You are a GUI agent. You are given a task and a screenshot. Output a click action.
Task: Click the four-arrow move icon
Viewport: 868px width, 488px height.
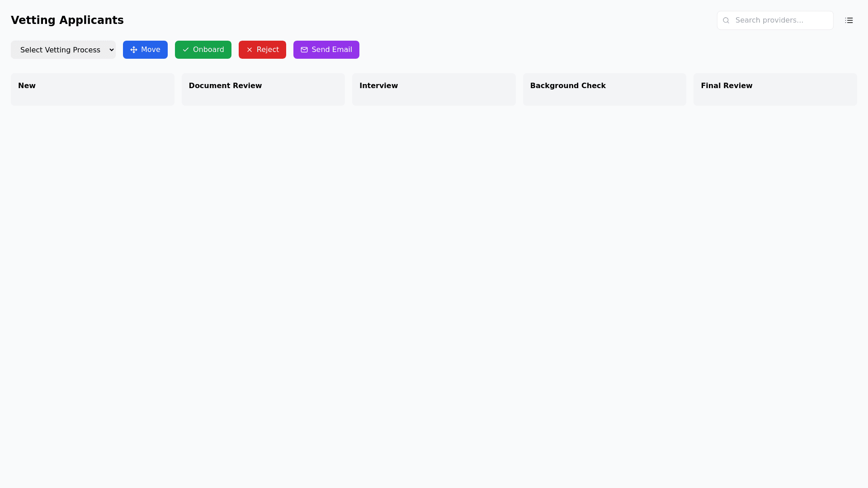tap(134, 50)
